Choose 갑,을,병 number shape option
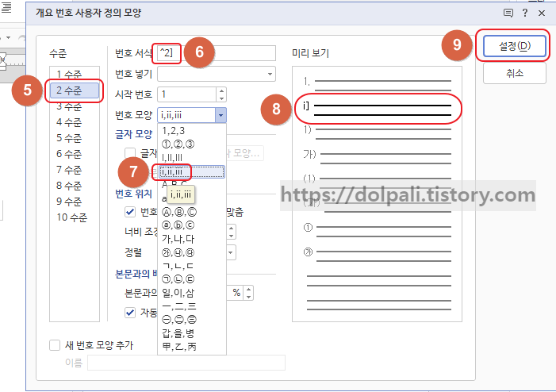Image resolution: width=556 pixels, height=392 pixels. click(191, 333)
